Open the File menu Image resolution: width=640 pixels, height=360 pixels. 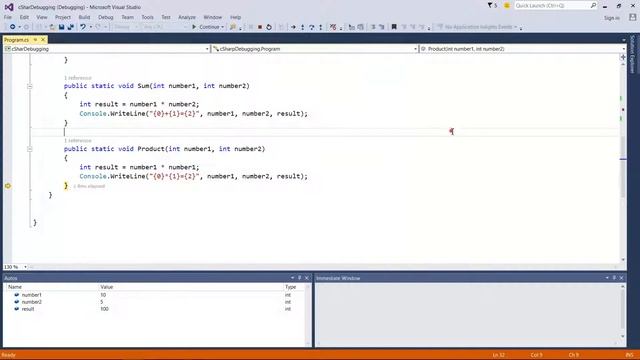point(8,17)
